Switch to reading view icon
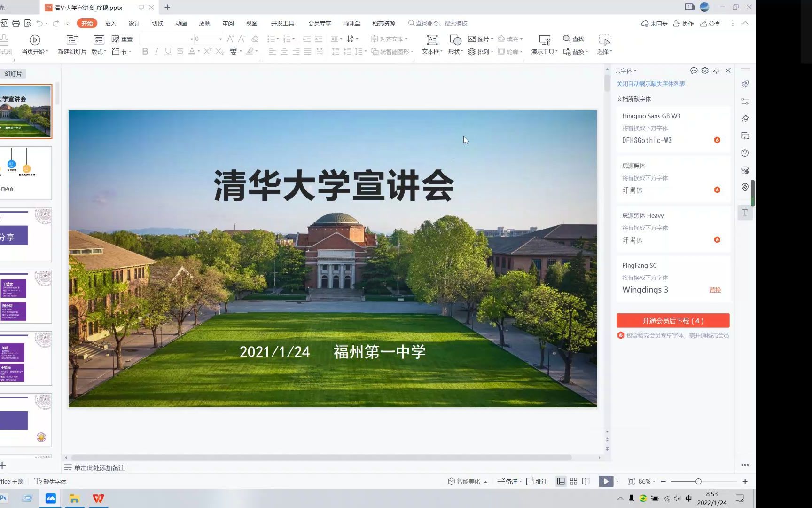The image size is (812, 508). (586, 482)
